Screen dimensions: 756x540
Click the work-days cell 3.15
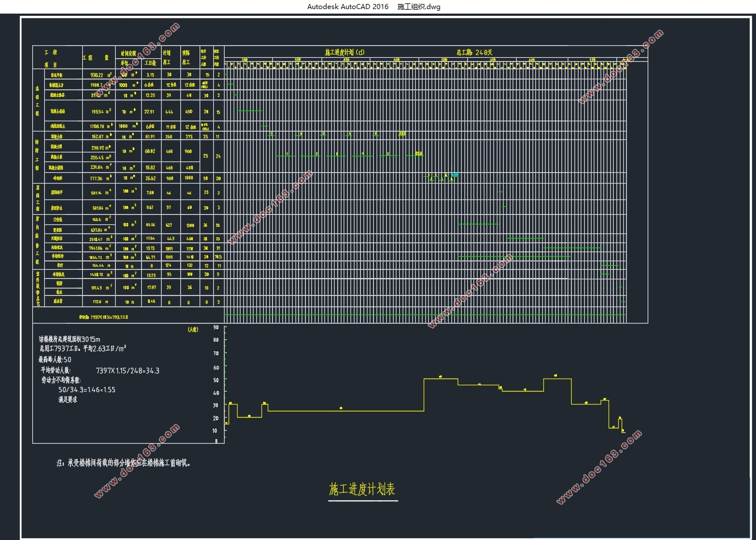coord(150,75)
